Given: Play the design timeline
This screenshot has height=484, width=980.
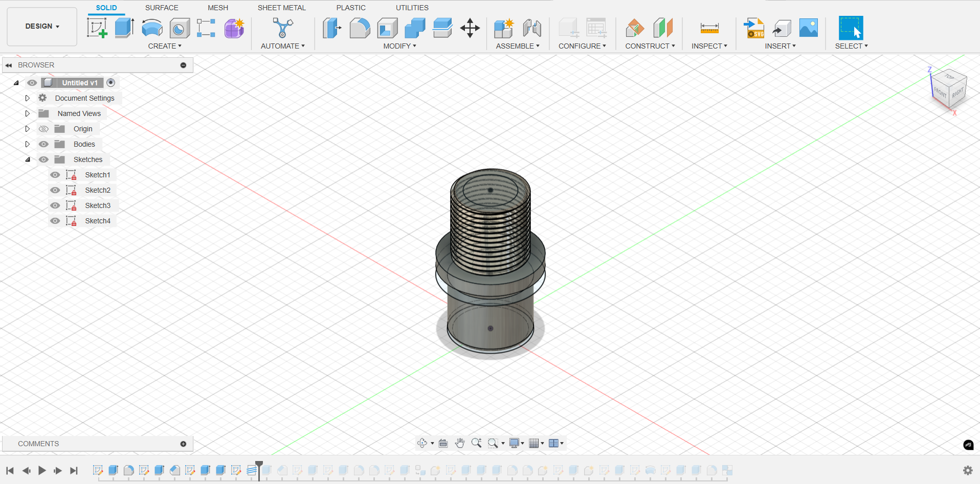Looking at the screenshot, I should click(x=42, y=470).
